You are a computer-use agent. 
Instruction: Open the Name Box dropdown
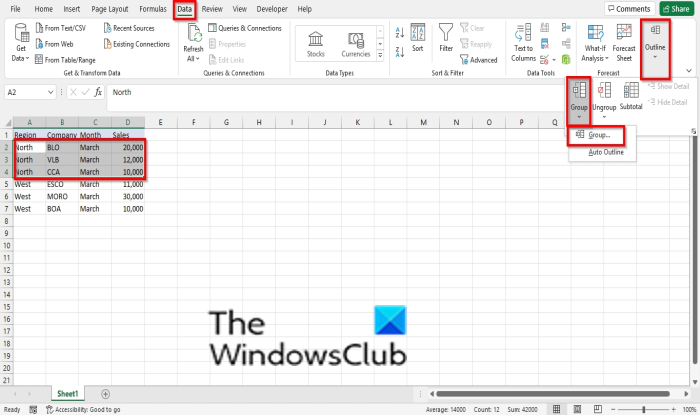click(x=50, y=92)
